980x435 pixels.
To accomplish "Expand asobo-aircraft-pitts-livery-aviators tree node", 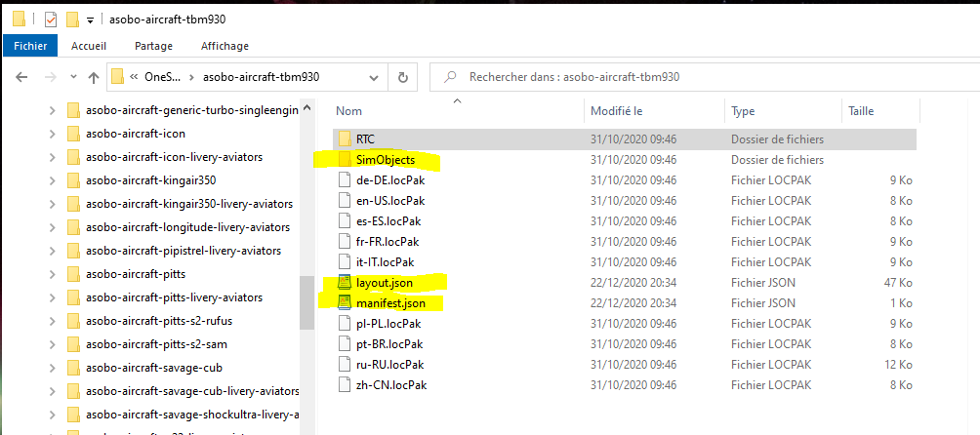I will click(53, 297).
